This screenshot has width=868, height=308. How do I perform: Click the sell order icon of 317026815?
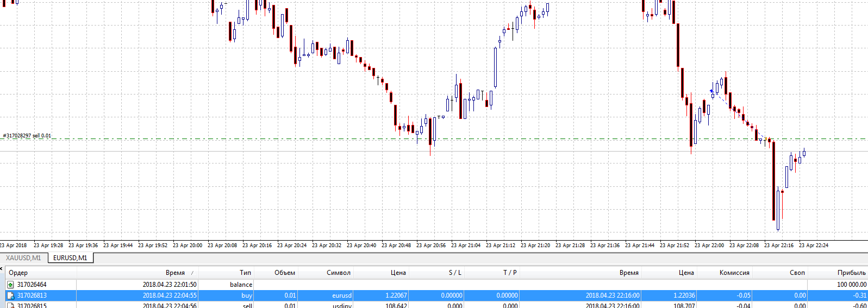tap(10, 305)
